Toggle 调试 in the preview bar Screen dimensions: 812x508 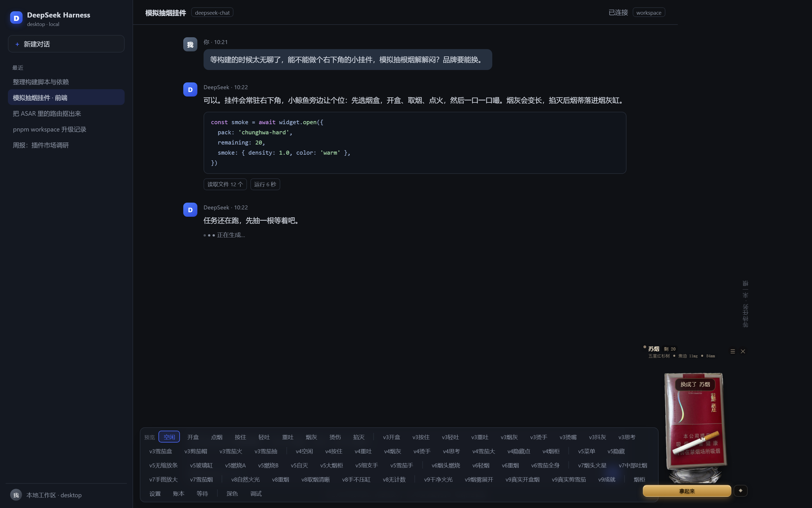[256, 494]
